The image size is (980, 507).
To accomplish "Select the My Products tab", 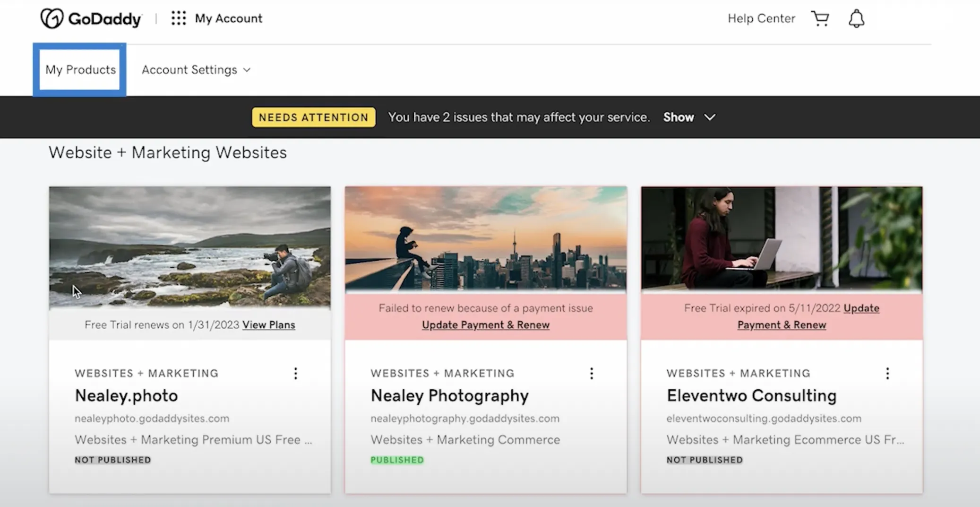I will coord(80,70).
